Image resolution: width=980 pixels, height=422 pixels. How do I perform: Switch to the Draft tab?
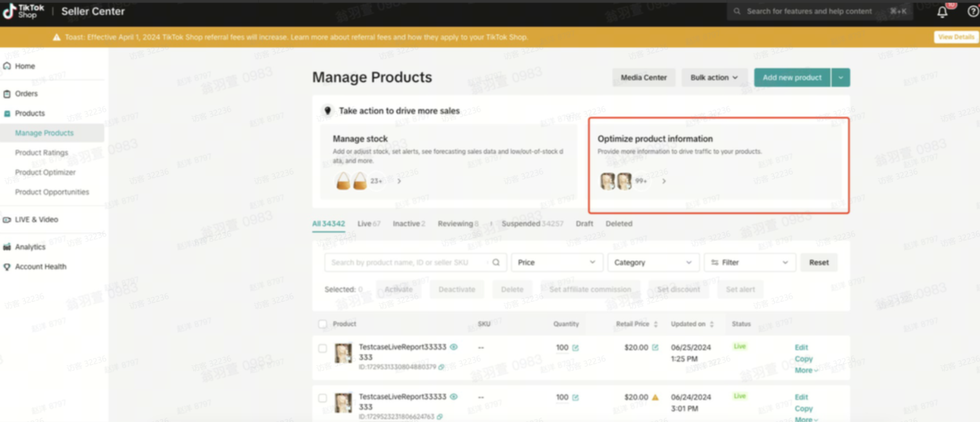click(584, 224)
